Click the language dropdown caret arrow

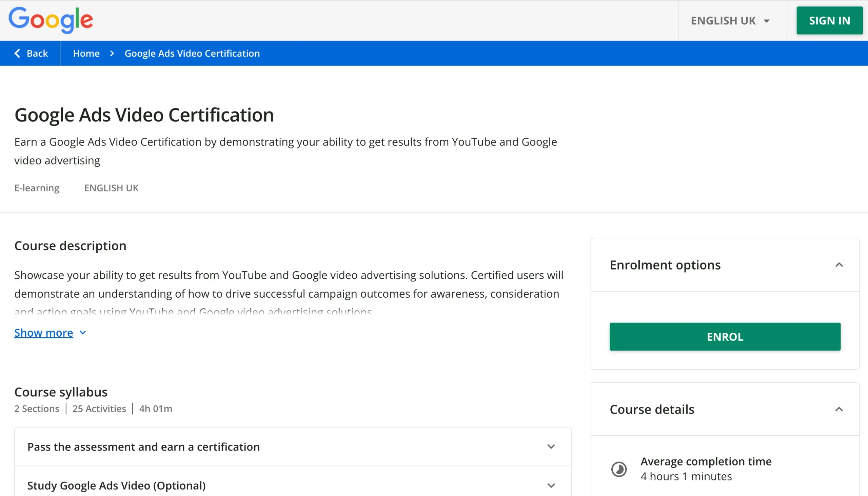pos(767,21)
